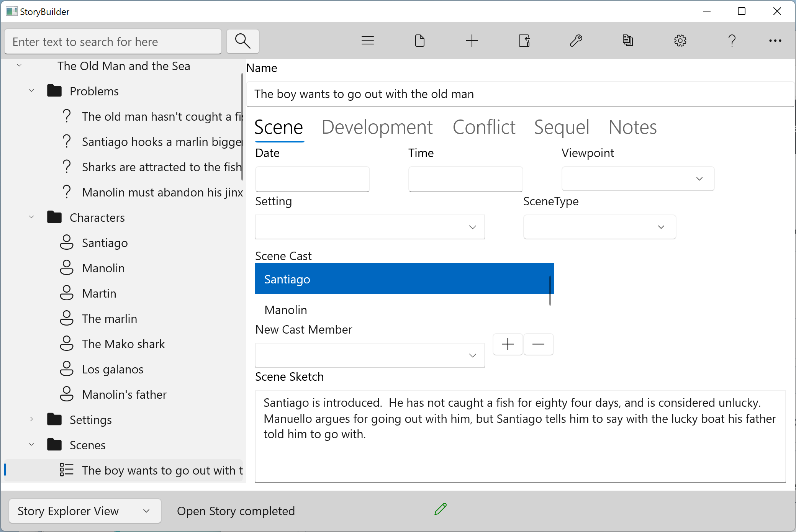Open the hamburger menu in toolbar
The height and width of the screenshot is (532, 796).
367,41
